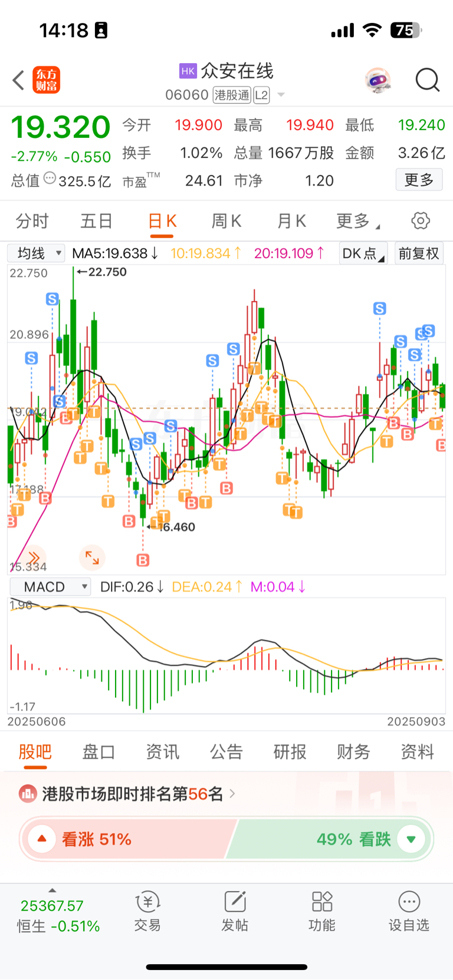Tap the market ranking chart icon
Viewport: 453px width, 980px height.
pos(28,794)
